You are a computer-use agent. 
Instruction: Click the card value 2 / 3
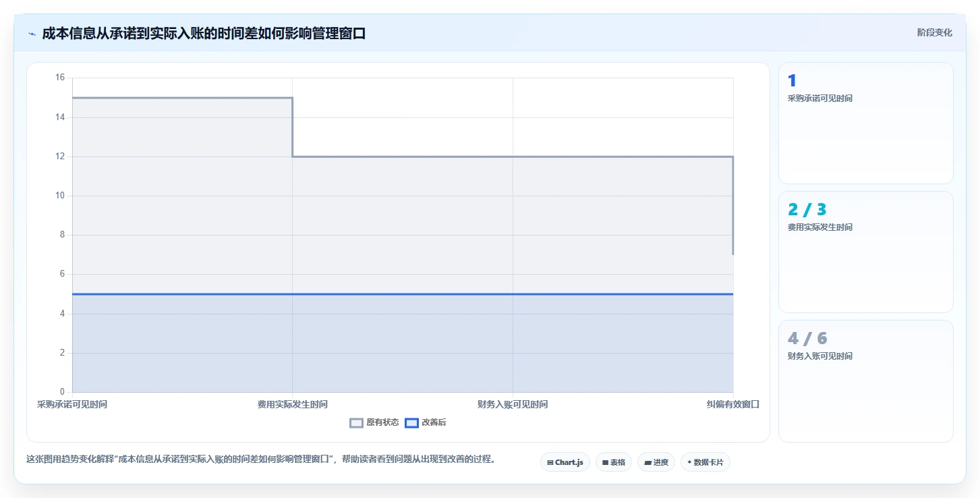[x=807, y=209]
